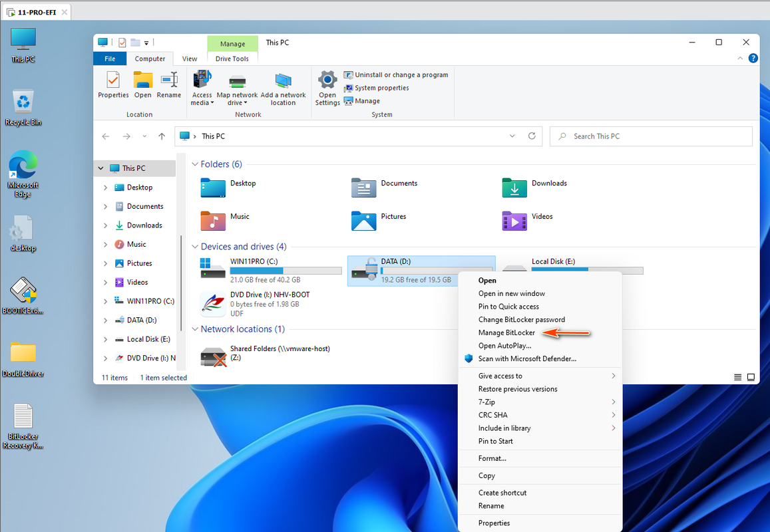The width and height of the screenshot is (770, 532).
Task: Select the Downloads folder icon
Action: click(514, 188)
